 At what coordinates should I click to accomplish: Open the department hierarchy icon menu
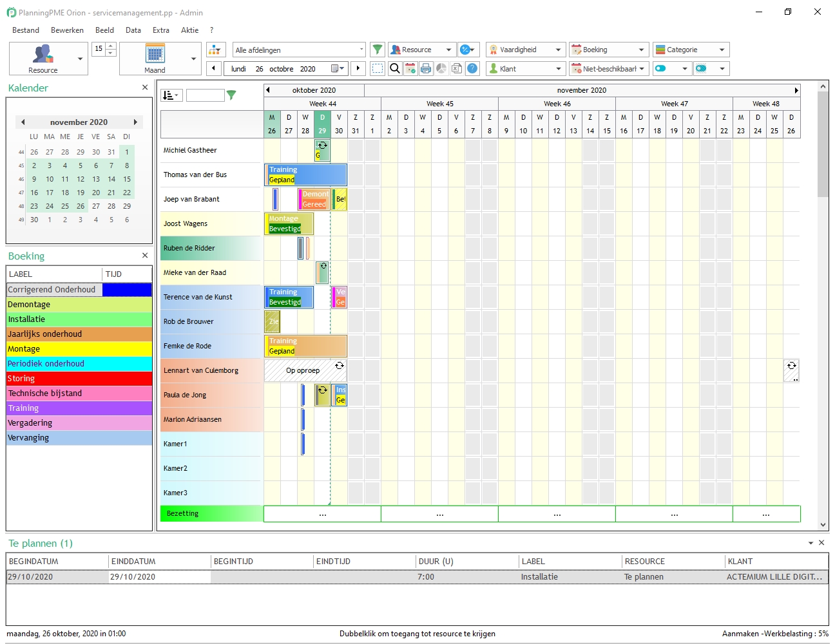(216, 50)
